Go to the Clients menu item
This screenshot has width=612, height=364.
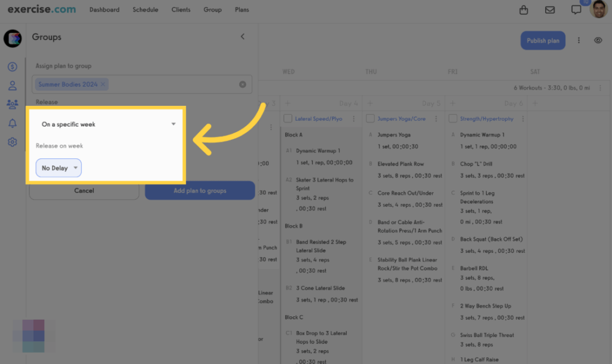pyautogui.click(x=180, y=10)
